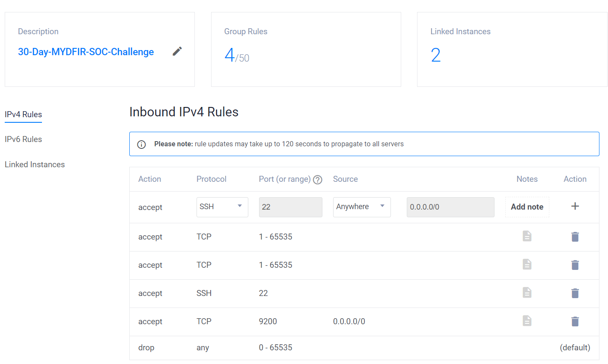Open note icon for second TCP rule
Screen dimensions: 608x364
coord(527,264)
